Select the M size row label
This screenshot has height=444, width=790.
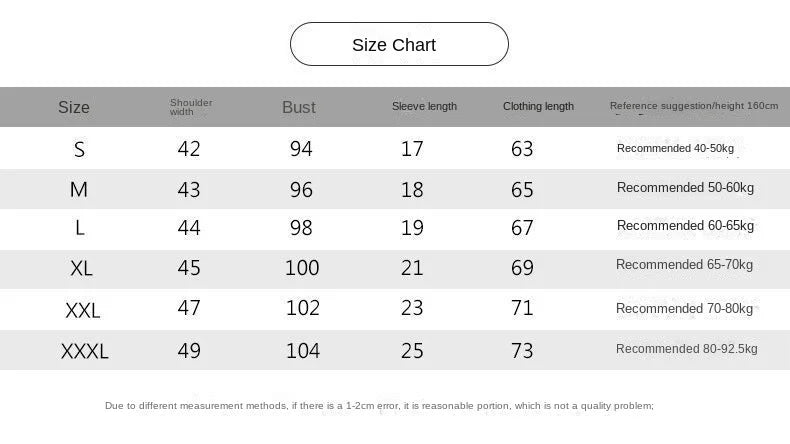click(x=79, y=189)
